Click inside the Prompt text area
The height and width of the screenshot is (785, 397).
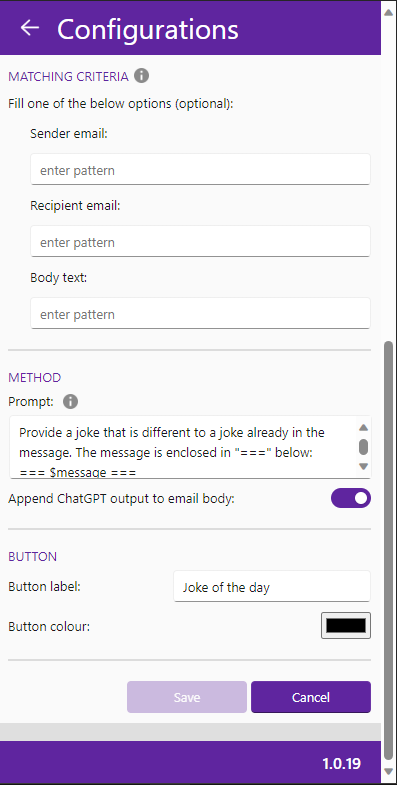pos(184,447)
